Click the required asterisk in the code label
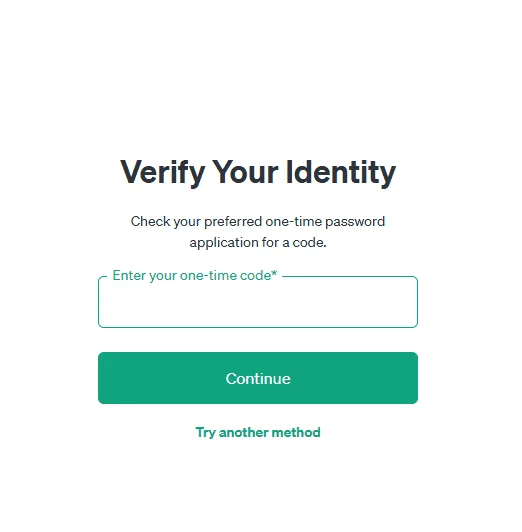The height and width of the screenshot is (532, 522). tap(274, 273)
